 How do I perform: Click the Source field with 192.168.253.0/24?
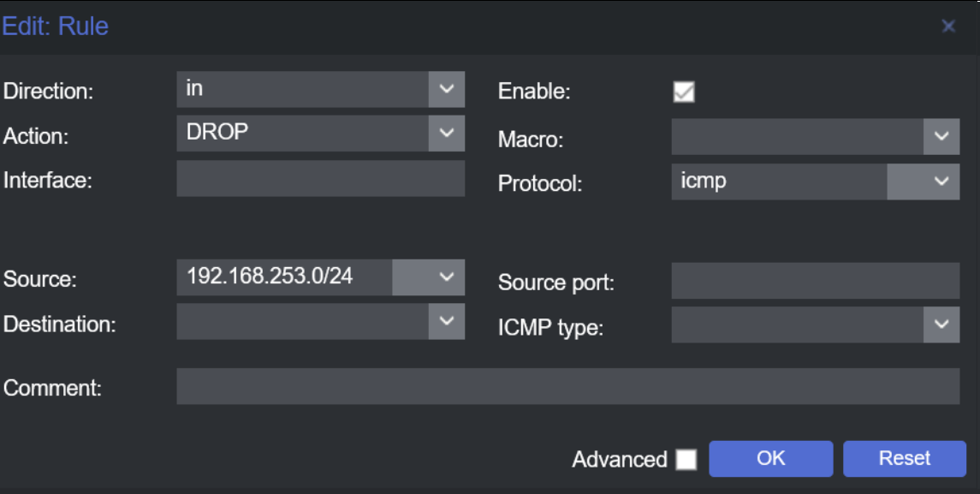(284, 277)
